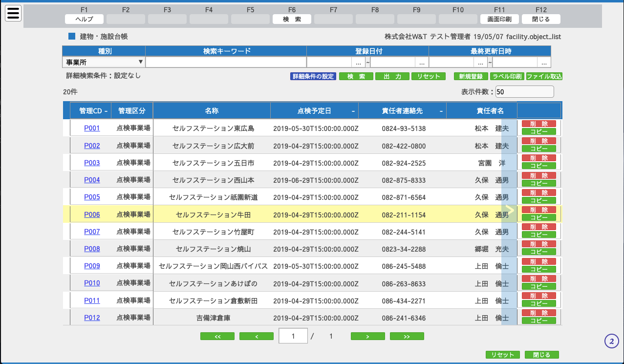Open date picker for 最終更新日時 start
624x364 pixels.
[x=481, y=63]
